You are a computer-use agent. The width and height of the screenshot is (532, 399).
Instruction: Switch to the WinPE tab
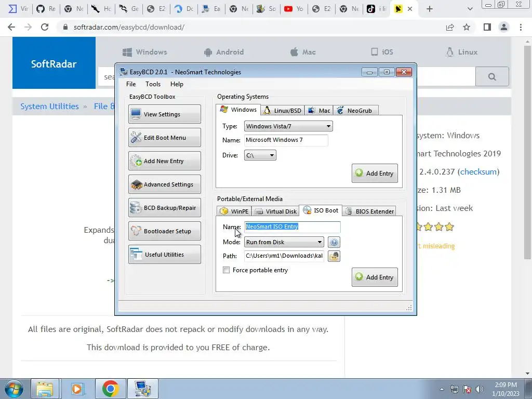234,211
